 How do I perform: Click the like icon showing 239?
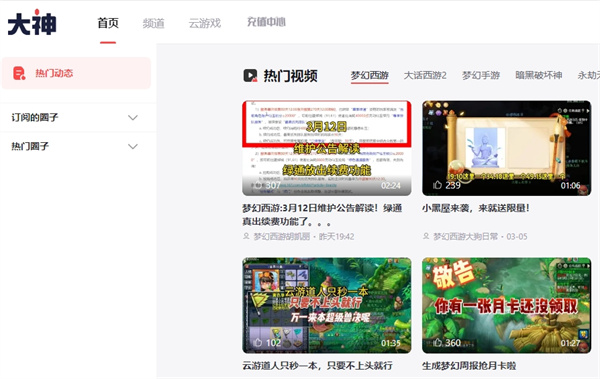coord(437,185)
